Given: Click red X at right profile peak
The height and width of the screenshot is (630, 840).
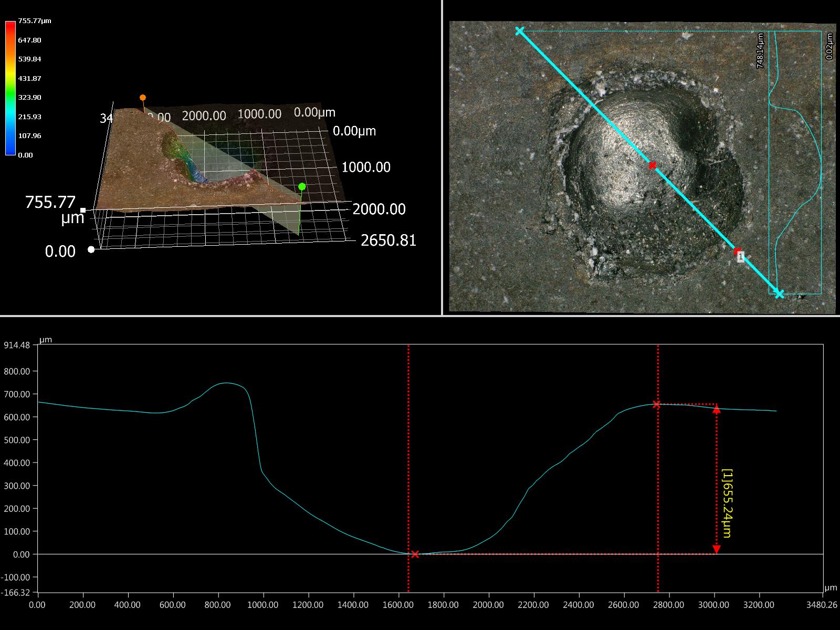Looking at the screenshot, I should (x=656, y=404).
